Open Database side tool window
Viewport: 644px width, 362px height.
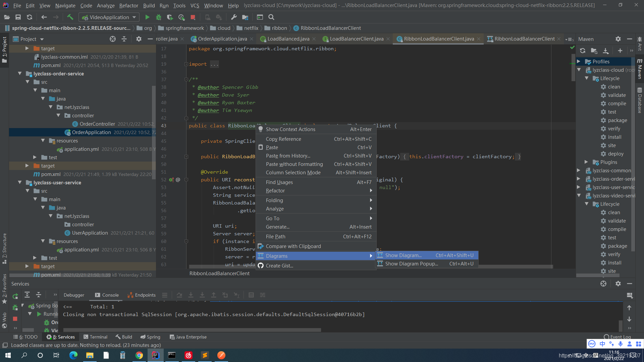point(640,101)
